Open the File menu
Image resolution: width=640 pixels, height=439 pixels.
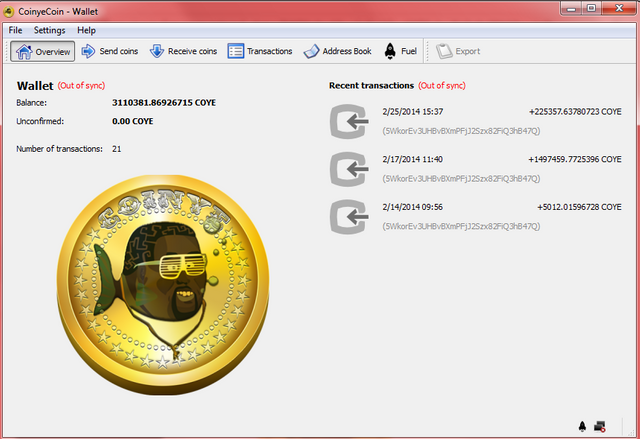click(16, 30)
